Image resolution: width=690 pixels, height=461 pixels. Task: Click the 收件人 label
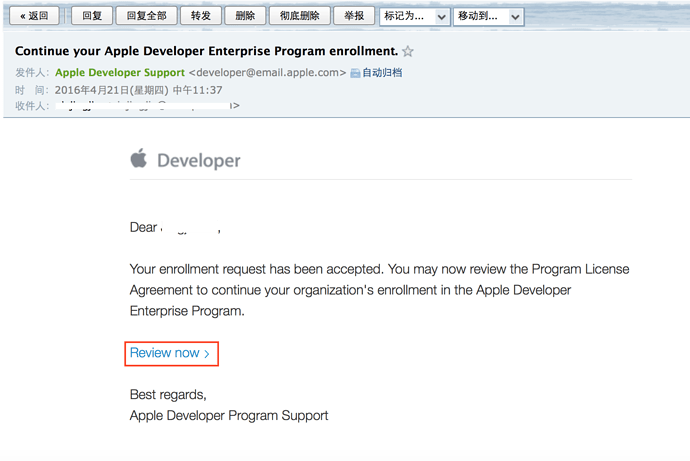(x=31, y=106)
